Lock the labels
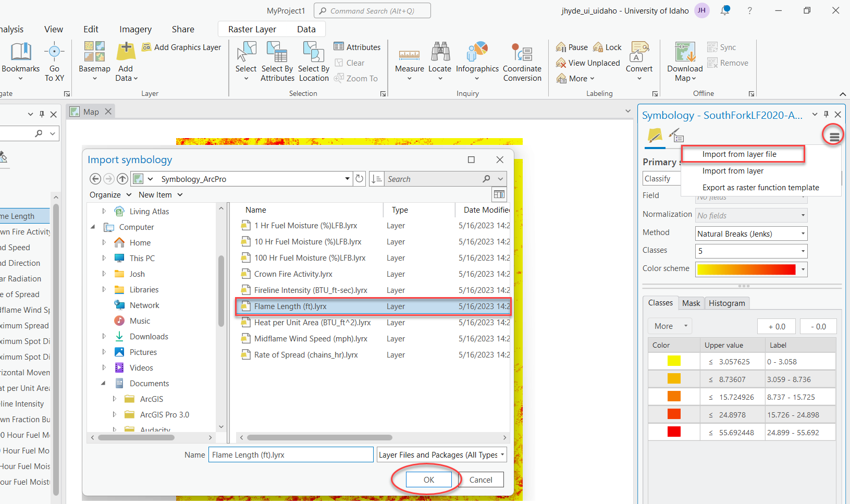850x504 pixels. (x=607, y=47)
